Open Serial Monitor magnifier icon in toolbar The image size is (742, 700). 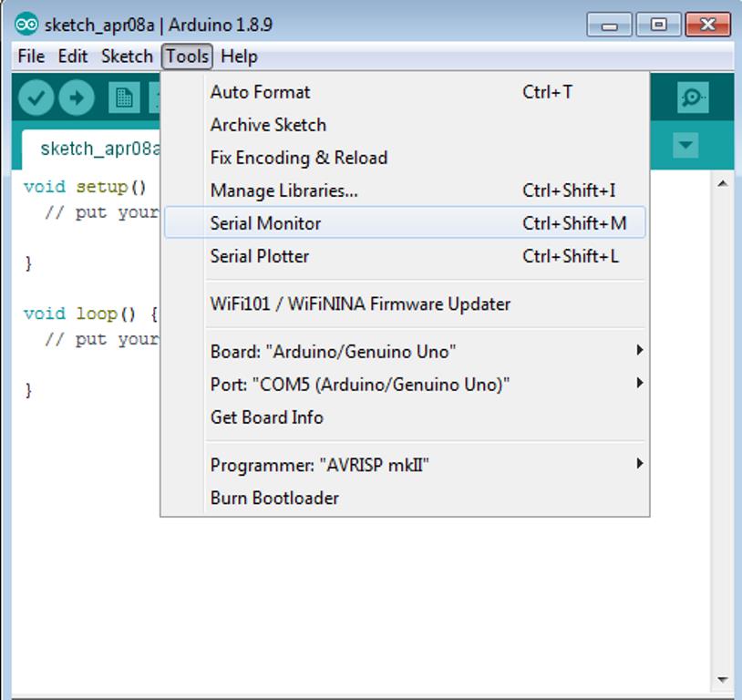click(x=693, y=98)
